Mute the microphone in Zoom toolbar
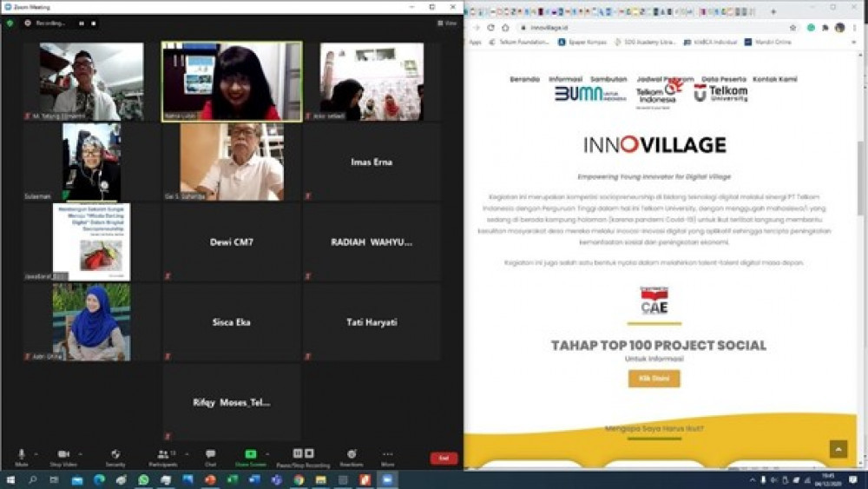This screenshot has width=868, height=489. [x=22, y=458]
